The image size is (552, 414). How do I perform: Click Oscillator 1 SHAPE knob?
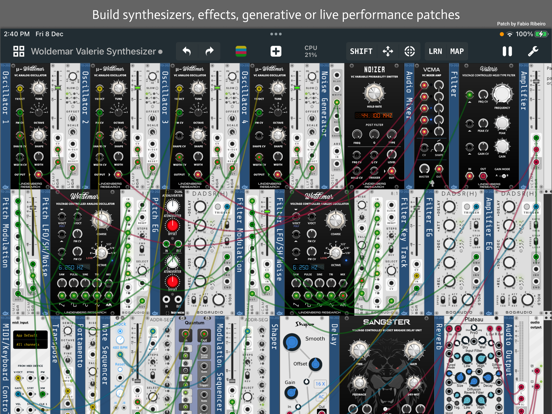tap(38, 135)
